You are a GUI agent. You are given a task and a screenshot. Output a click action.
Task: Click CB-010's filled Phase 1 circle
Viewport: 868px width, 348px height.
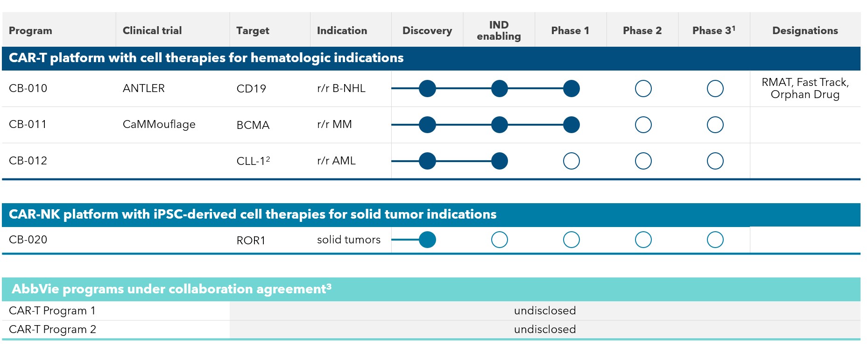point(571,88)
